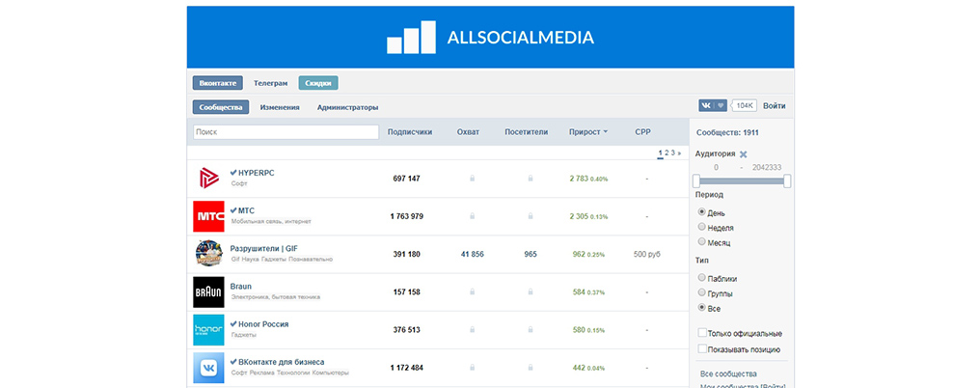Click locked Охват icon for ВКонтакте для бизнеса
Viewport: 980px width, 388px height.
[472, 368]
